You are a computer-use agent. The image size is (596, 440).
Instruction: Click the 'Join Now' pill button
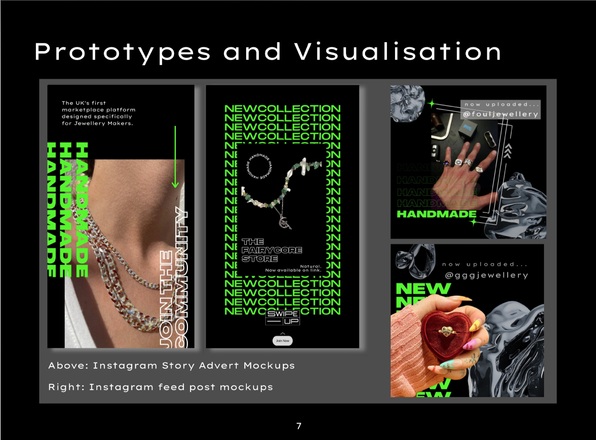point(283,341)
